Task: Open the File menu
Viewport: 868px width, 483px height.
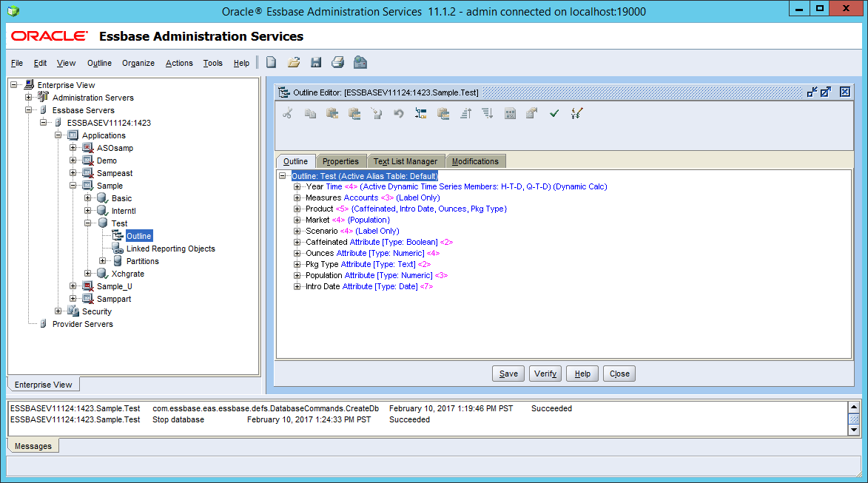Action: tap(16, 63)
